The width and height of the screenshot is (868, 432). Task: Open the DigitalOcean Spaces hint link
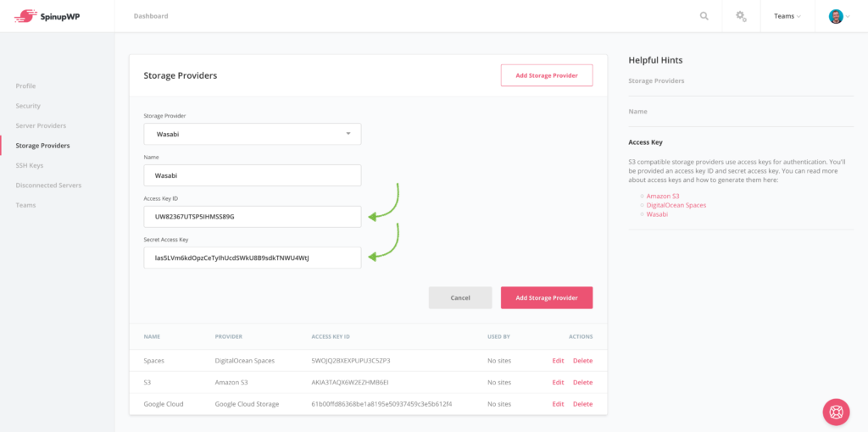[x=676, y=205]
